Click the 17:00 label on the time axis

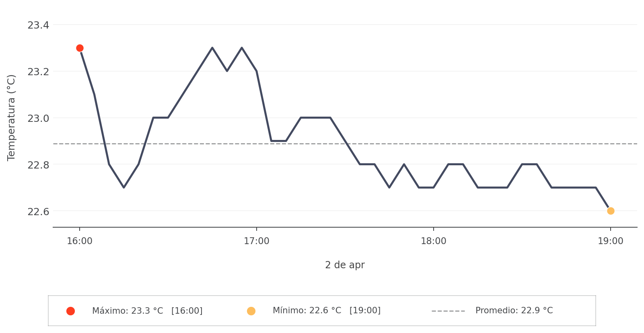pos(257,241)
